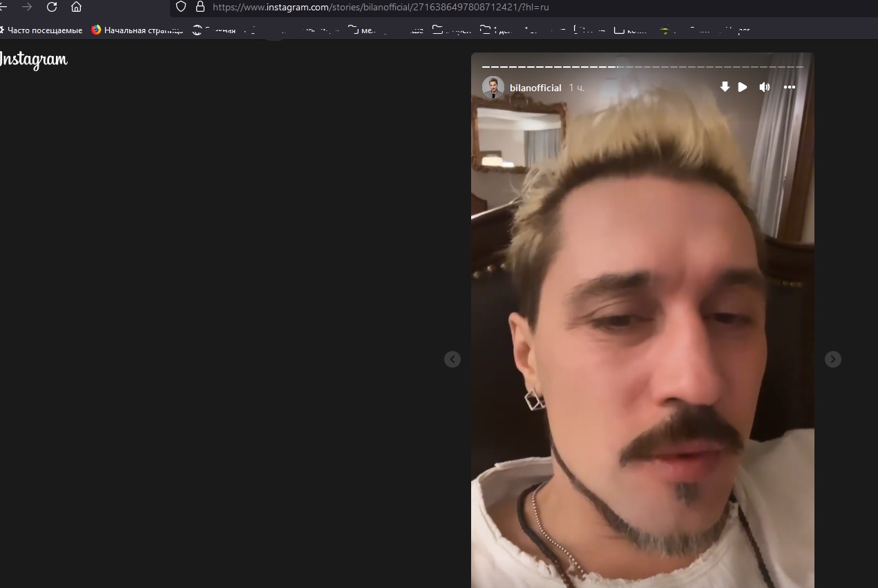View site security padlock info
This screenshot has height=588, width=878.
200,7
